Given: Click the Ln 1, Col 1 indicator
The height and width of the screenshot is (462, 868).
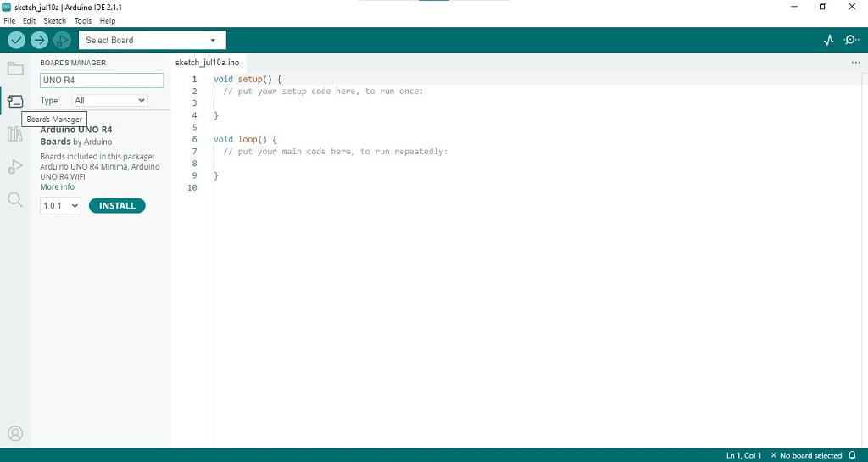Looking at the screenshot, I should click(x=743, y=455).
